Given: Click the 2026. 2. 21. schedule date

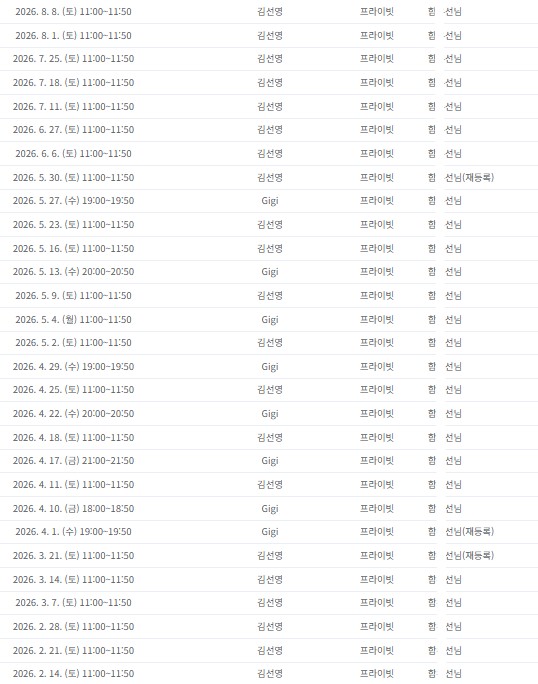Looking at the screenshot, I should tap(73, 650).
